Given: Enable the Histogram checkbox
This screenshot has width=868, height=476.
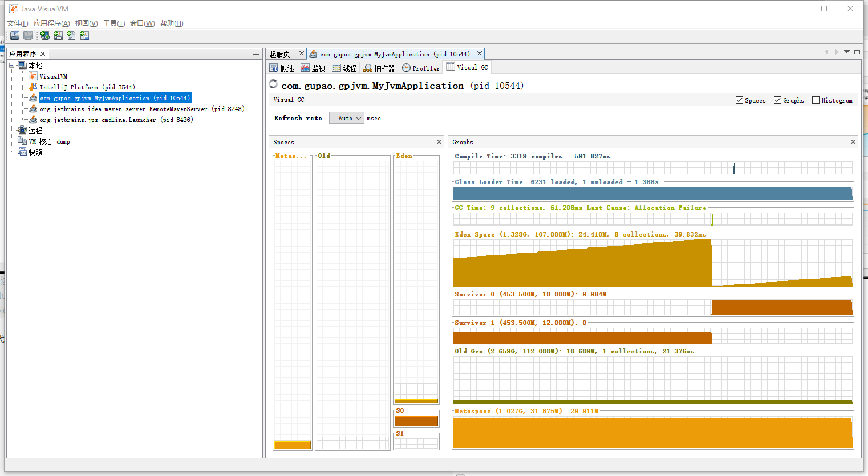Looking at the screenshot, I should 816,100.
